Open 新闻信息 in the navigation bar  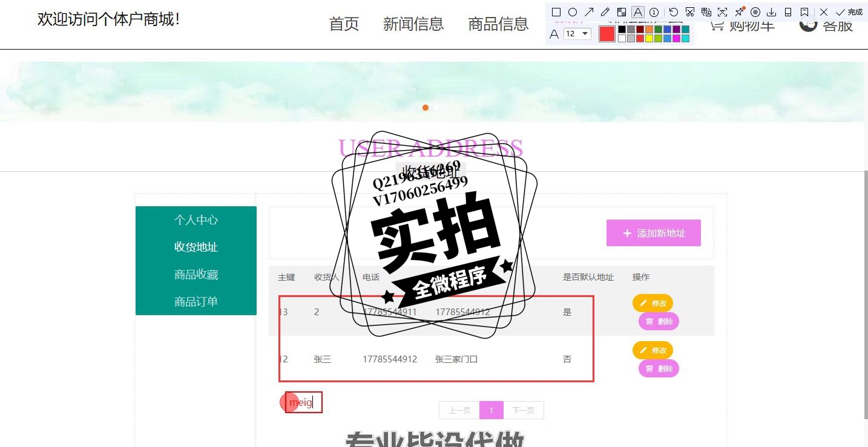(x=413, y=24)
